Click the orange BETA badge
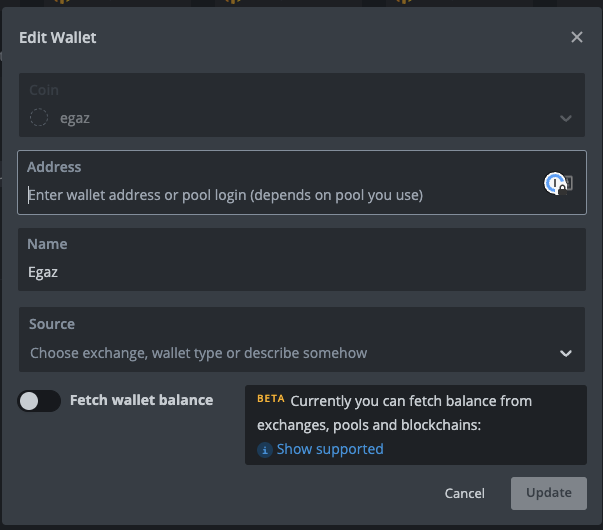The width and height of the screenshot is (603, 530). (271, 398)
